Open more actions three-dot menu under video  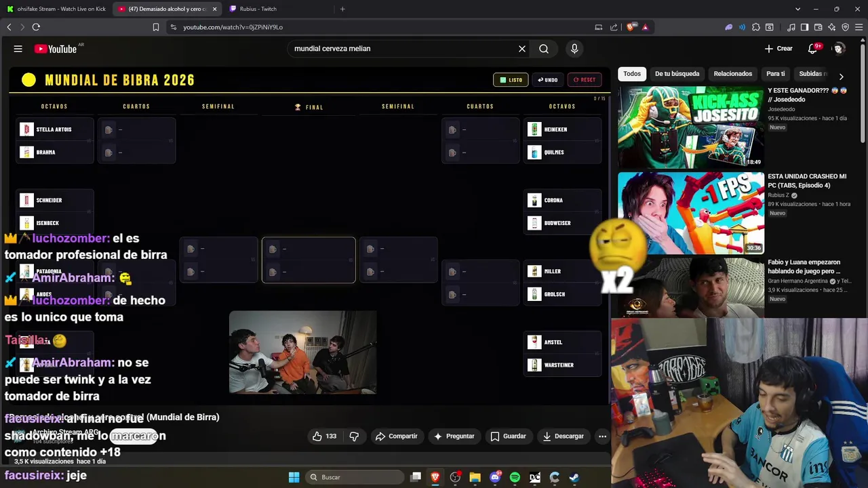tap(602, 436)
